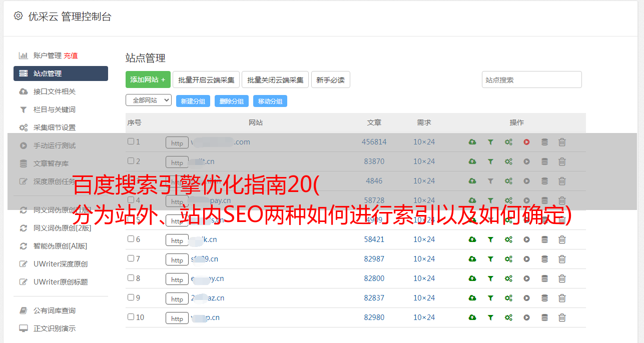This screenshot has height=343, width=644.
Task: Open the database icon in the 82800 row
Action: pos(544,278)
